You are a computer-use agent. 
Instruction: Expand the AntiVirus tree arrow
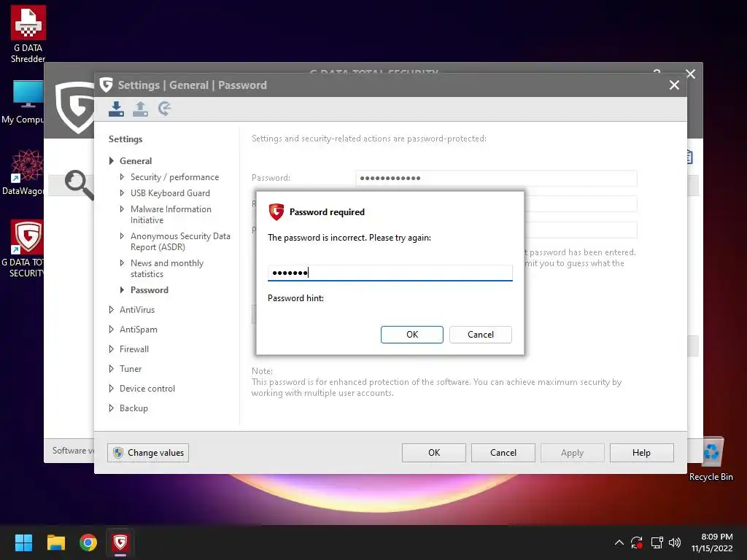[111, 309]
